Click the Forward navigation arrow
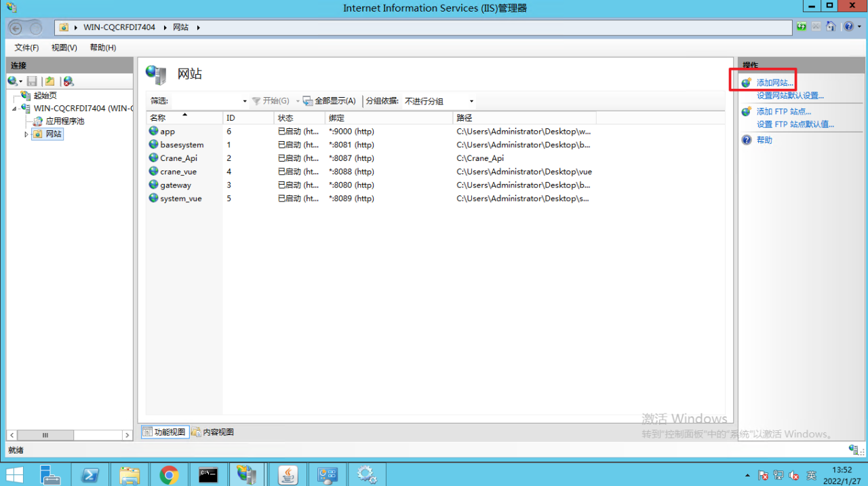Screen dimensions: 868x486 36,28
